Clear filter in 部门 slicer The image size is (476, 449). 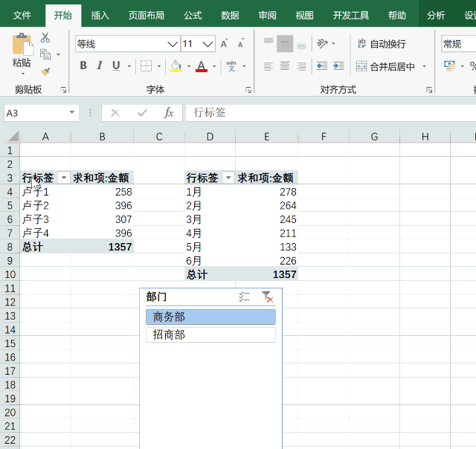click(x=267, y=297)
